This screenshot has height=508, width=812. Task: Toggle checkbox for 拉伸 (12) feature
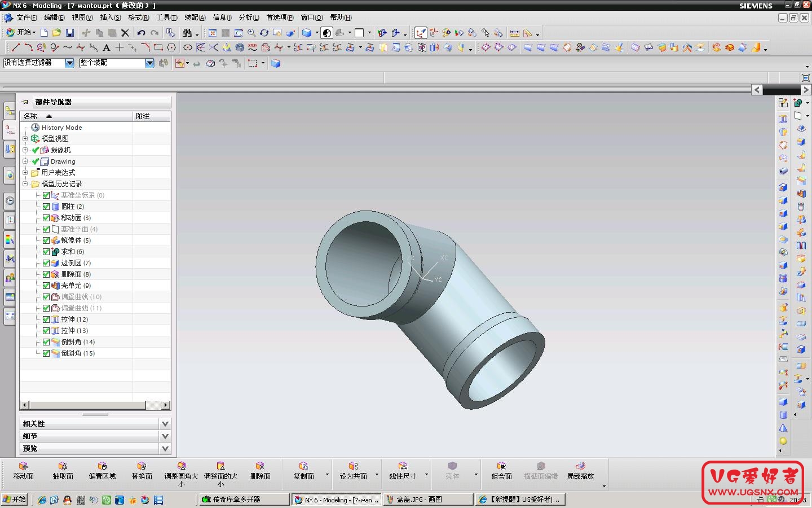(x=46, y=319)
